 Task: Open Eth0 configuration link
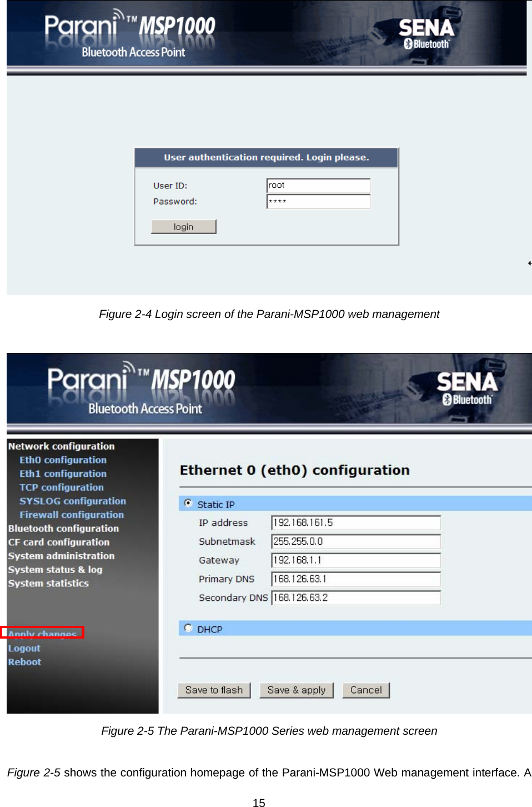pos(63,460)
